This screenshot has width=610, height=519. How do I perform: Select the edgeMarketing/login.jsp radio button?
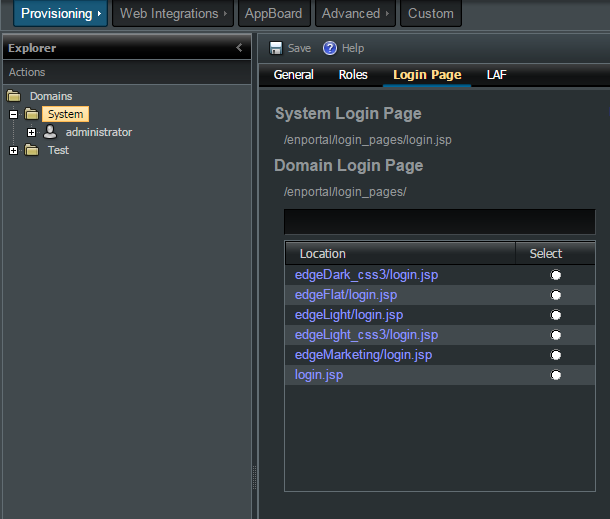click(x=556, y=355)
